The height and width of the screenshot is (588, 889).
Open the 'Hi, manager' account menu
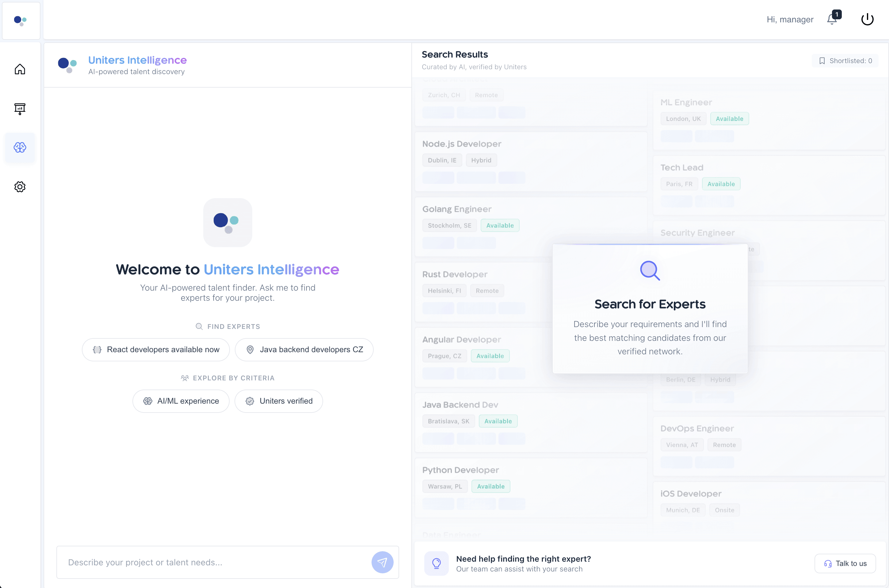pos(790,20)
